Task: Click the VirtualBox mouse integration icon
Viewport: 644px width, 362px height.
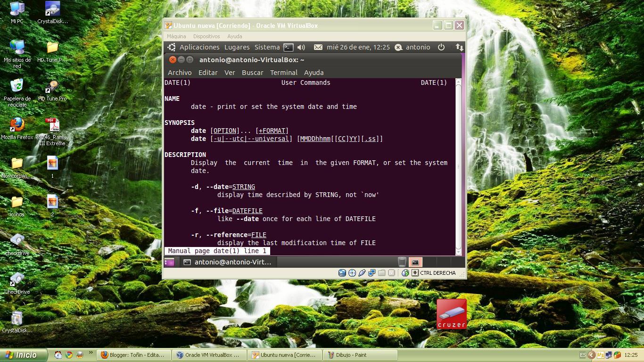Action: tap(405, 273)
